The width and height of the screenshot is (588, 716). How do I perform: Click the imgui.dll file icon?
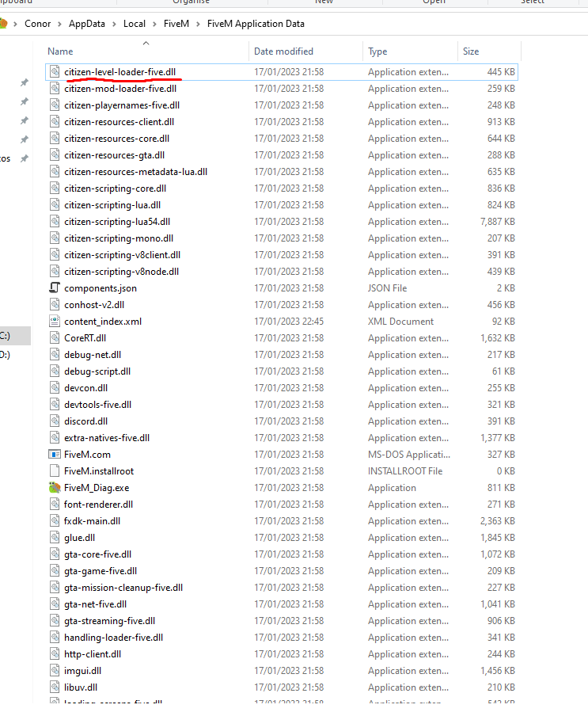55,670
